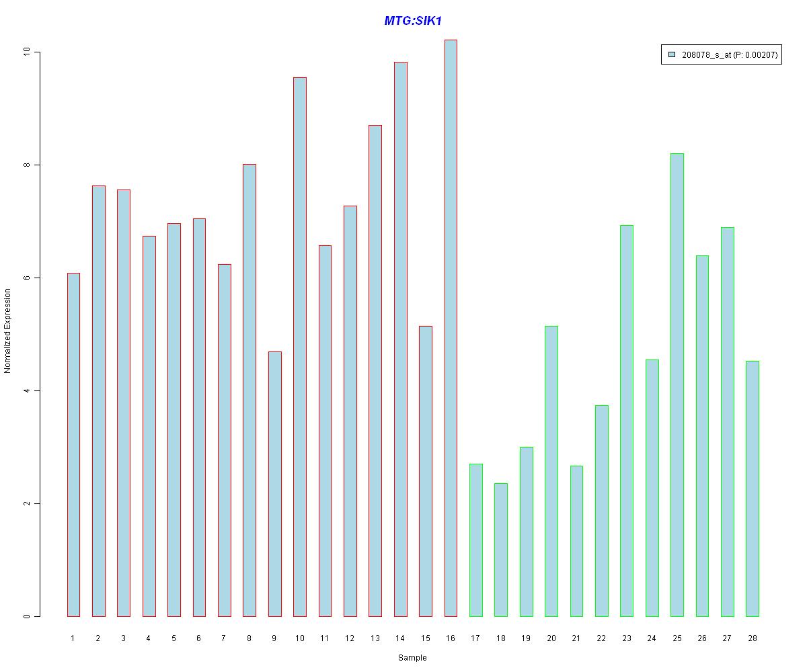Click x-axis label 5

(x=174, y=638)
